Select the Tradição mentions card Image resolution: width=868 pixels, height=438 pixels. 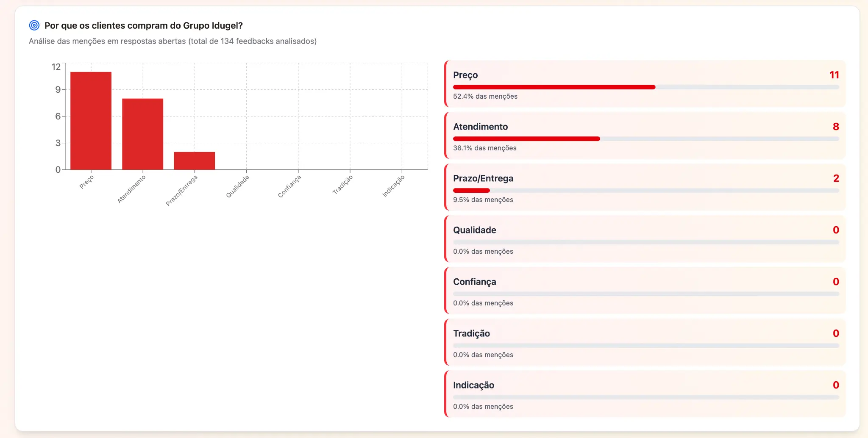(644, 342)
